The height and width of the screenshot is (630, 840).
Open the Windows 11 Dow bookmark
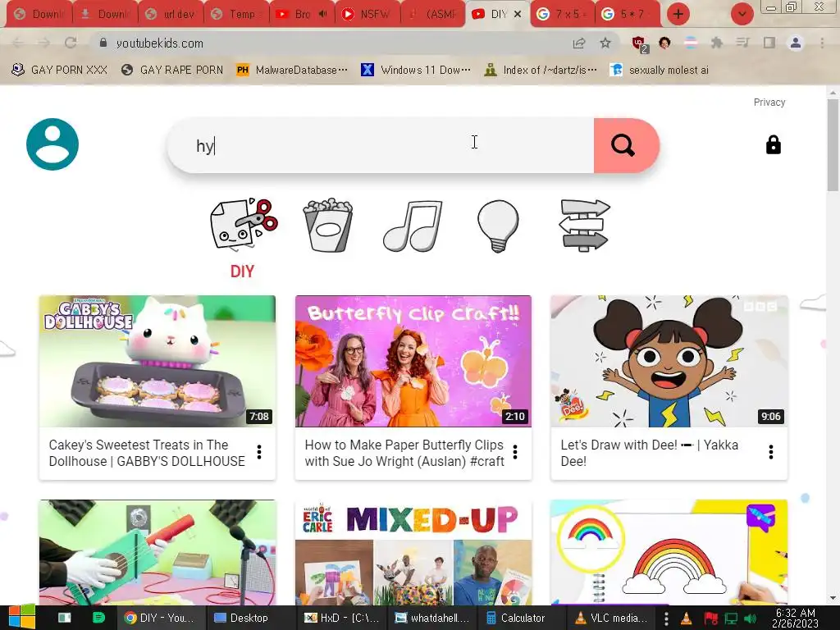pos(416,70)
